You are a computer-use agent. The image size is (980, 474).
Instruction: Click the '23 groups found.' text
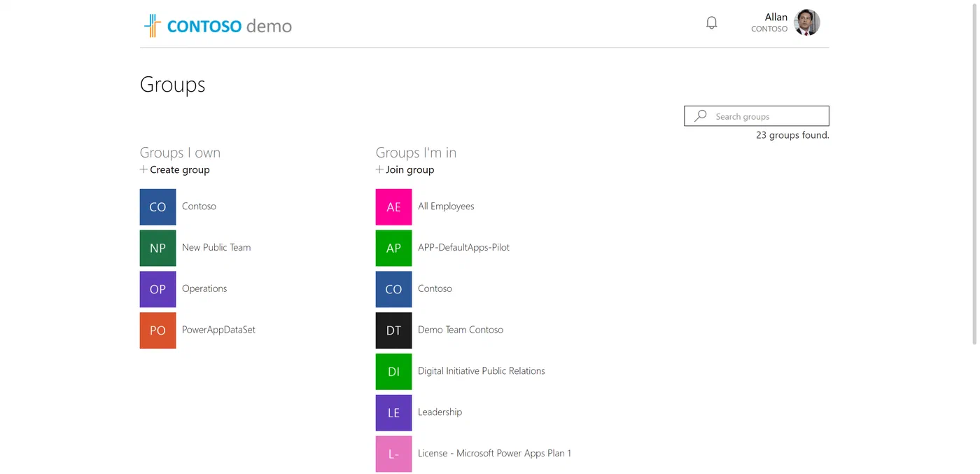tap(792, 135)
